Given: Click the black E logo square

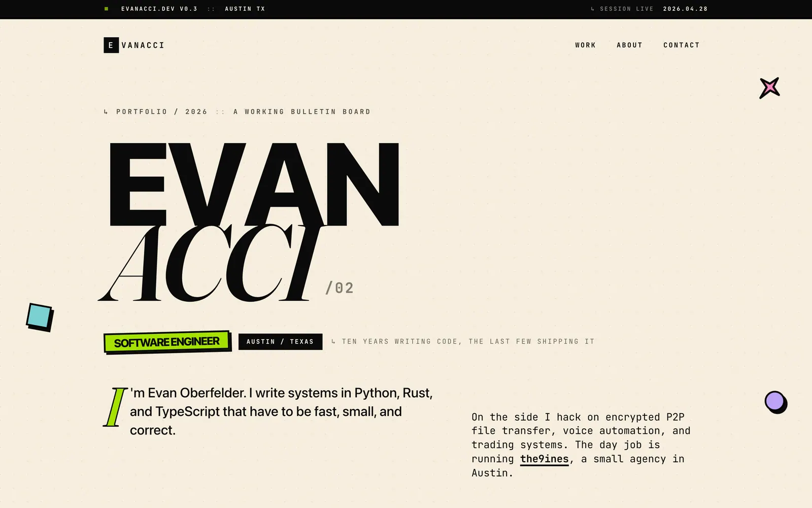Looking at the screenshot, I should pyautogui.click(x=111, y=45).
